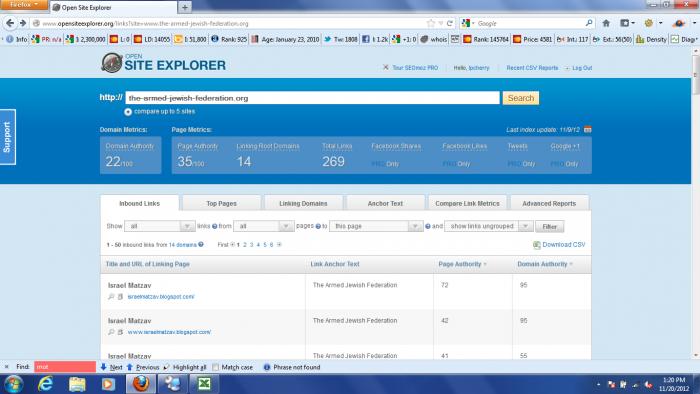This screenshot has height=394, width=700.
Task: Open the Download CSV icon link
Action: tap(537, 245)
